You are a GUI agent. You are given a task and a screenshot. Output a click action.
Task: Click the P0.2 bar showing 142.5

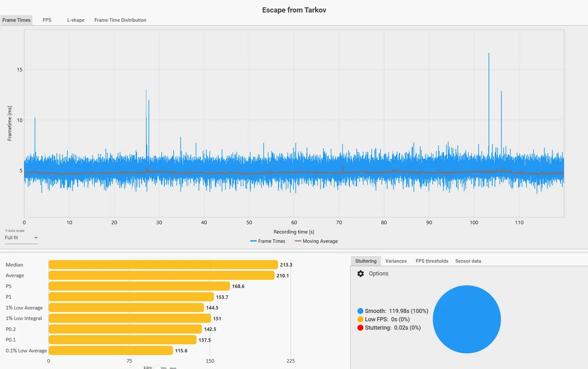[x=125, y=329]
